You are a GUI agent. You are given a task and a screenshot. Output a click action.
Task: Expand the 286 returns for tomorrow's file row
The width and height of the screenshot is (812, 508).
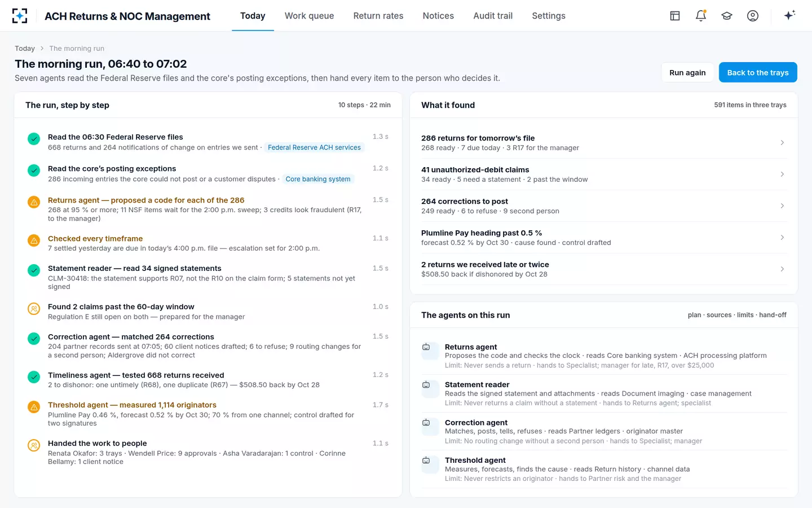tap(603, 142)
